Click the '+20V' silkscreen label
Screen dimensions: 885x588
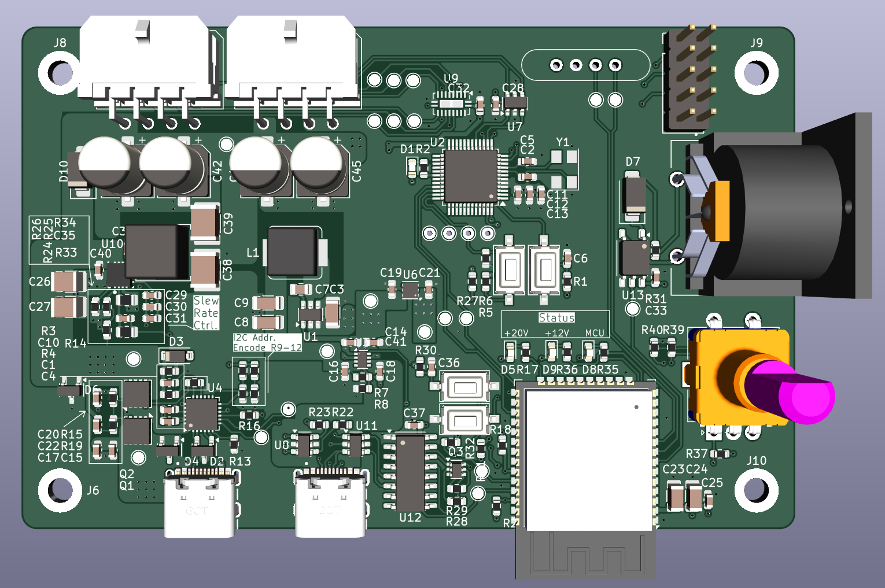516,333
